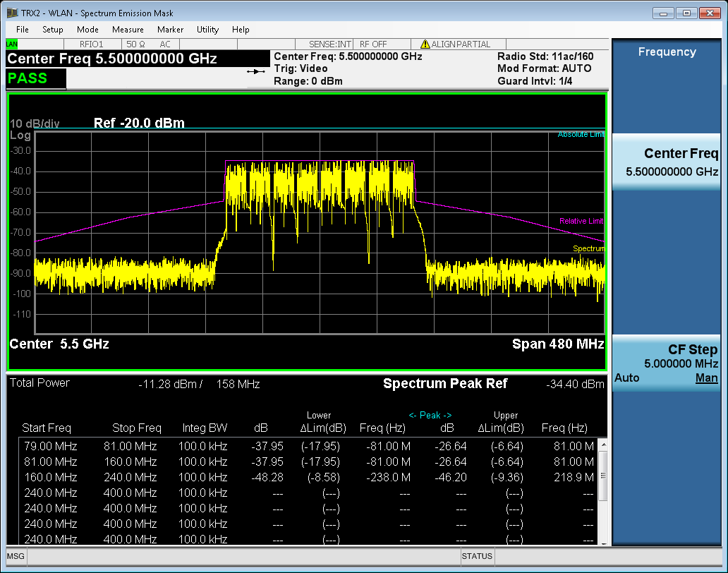The width and height of the screenshot is (728, 573).
Task: Open the Marker menu
Action: (x=170, y=30)
